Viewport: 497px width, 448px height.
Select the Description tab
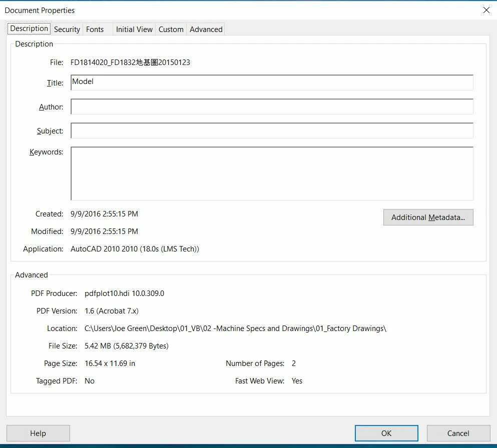[29, 28]
